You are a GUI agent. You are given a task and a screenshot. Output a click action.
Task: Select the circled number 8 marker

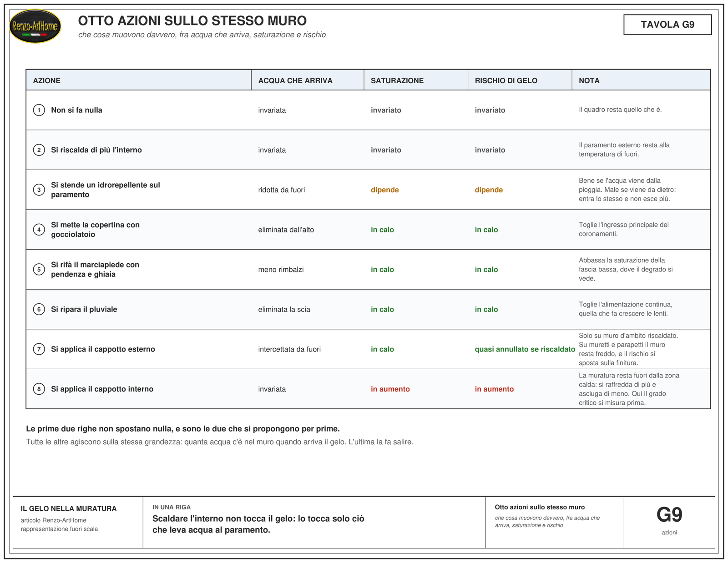(x=39, y=389)
